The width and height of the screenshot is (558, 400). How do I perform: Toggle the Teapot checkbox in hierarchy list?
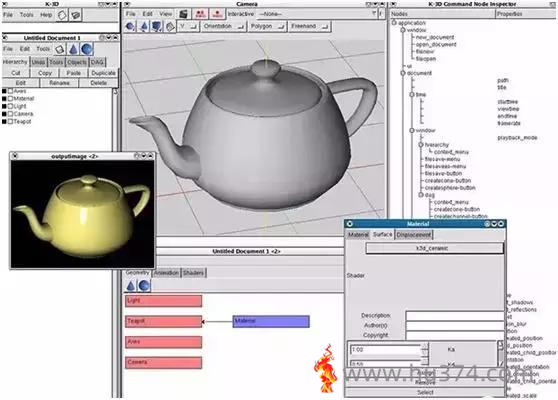pyautogui.click(x=11, y=121)
